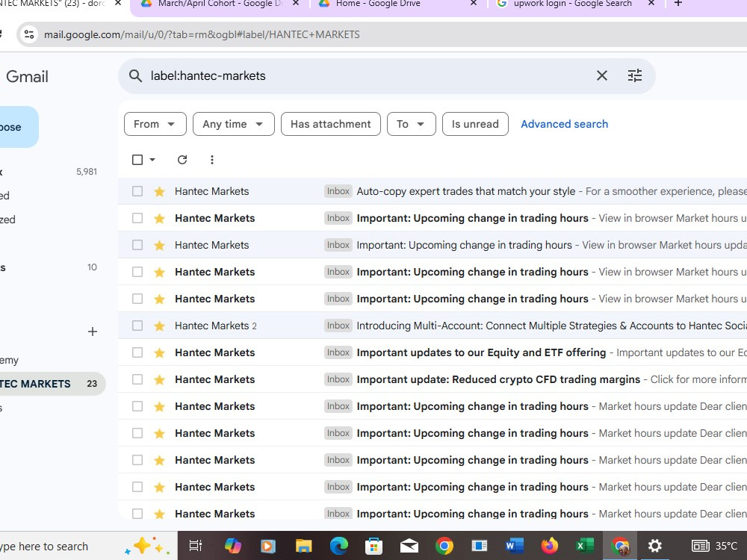Open the Mail app on the taskbar

pos(409,546)
